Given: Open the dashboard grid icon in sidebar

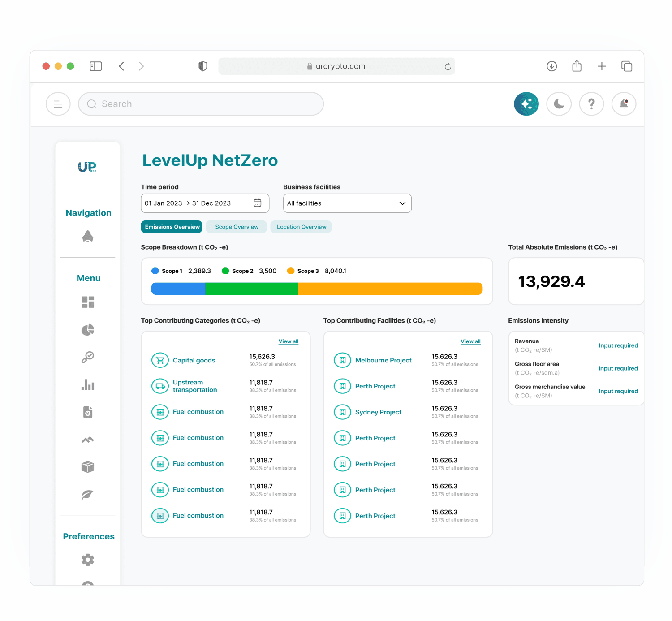Looking at the screenshot, I should [x=88, y=302].
